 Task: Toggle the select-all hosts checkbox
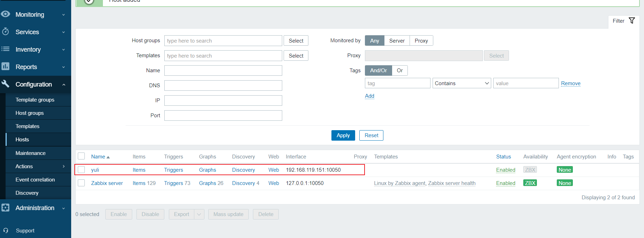pos(81,156)
